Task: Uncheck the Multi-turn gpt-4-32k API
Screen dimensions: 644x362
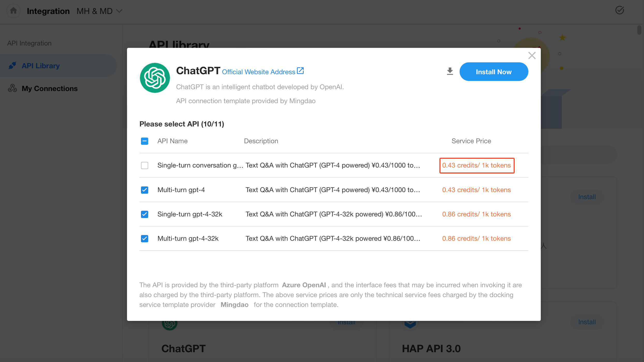Action: pyautogui.click(x=145, y=239)
